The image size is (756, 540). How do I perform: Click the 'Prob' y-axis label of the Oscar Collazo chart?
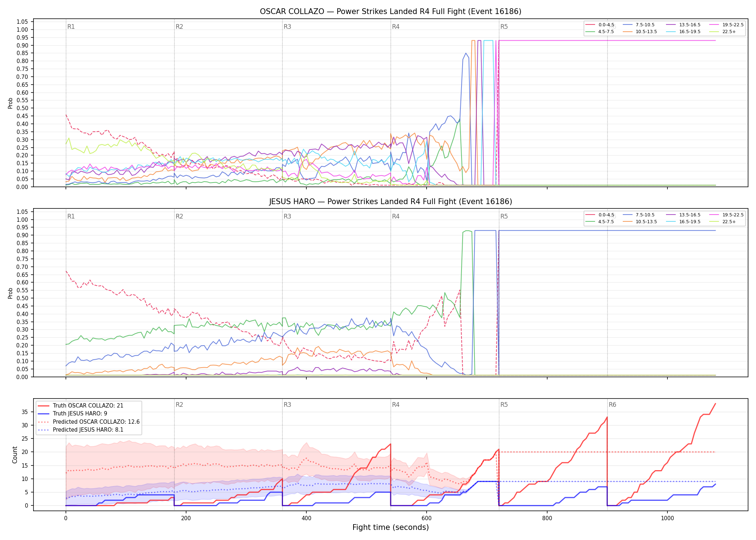10,103
